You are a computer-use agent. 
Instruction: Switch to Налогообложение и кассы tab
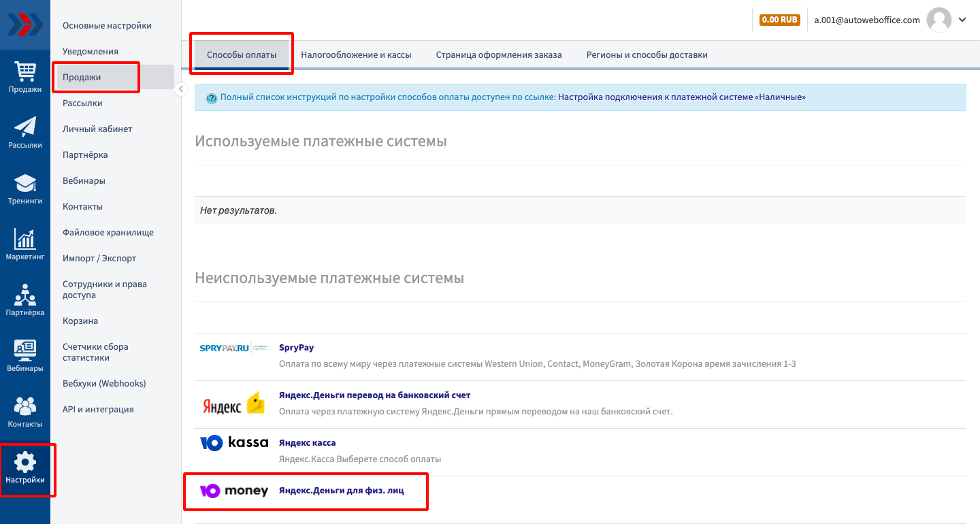[x=356, y=54]
